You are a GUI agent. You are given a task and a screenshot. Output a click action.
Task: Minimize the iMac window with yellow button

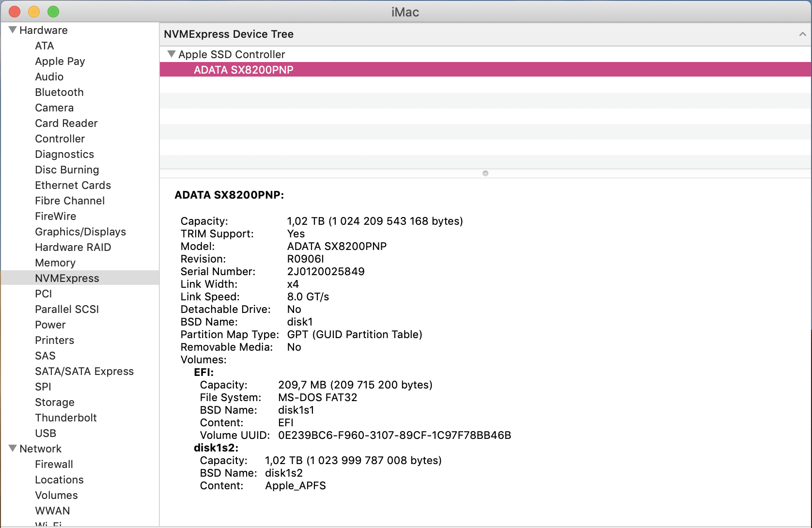click(34, 12)
